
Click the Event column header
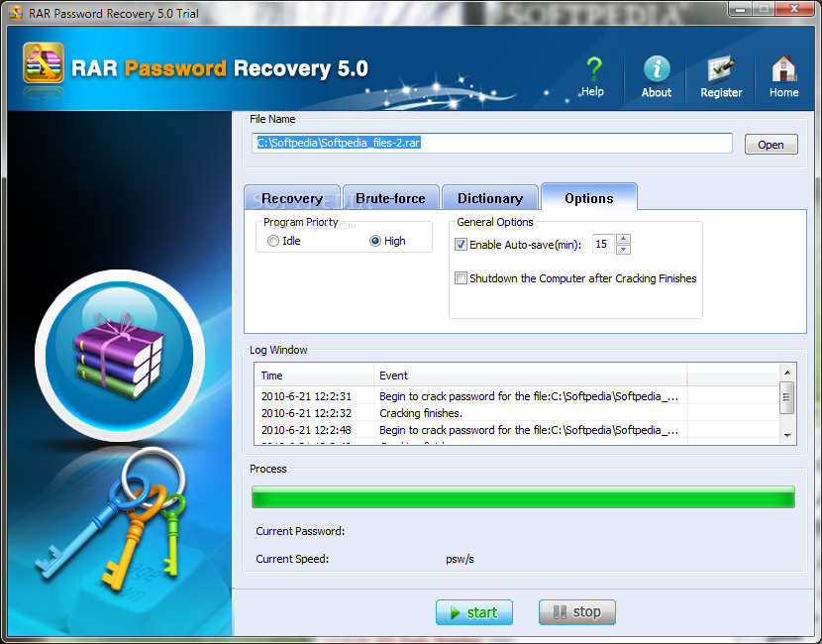(531, 376)
